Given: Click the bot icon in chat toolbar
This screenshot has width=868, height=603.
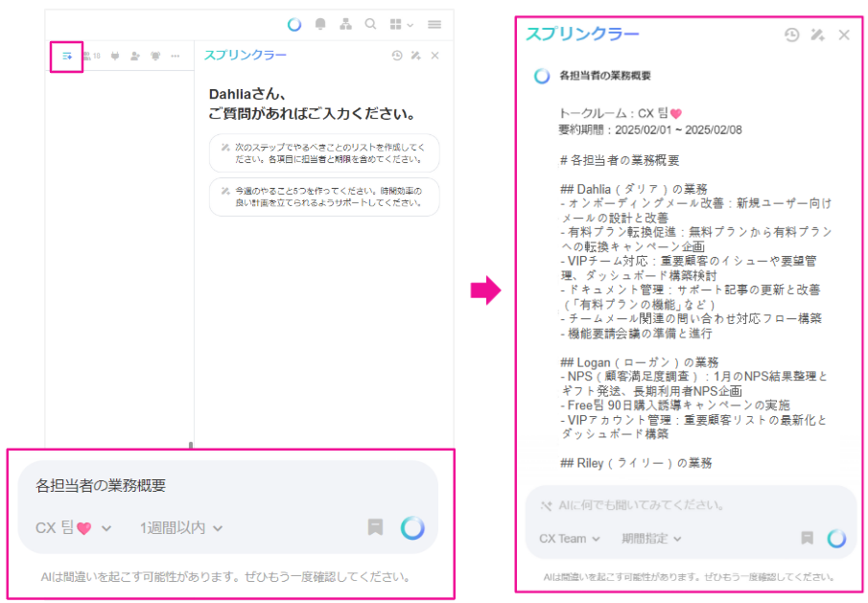Looking at the screenshot, I should tap(155, 56).
